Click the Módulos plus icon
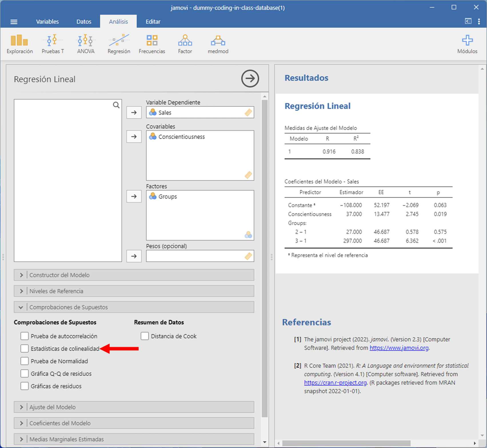Image resolution: width=487 pixels, height=448 pixels. click(x=467, y=41)
